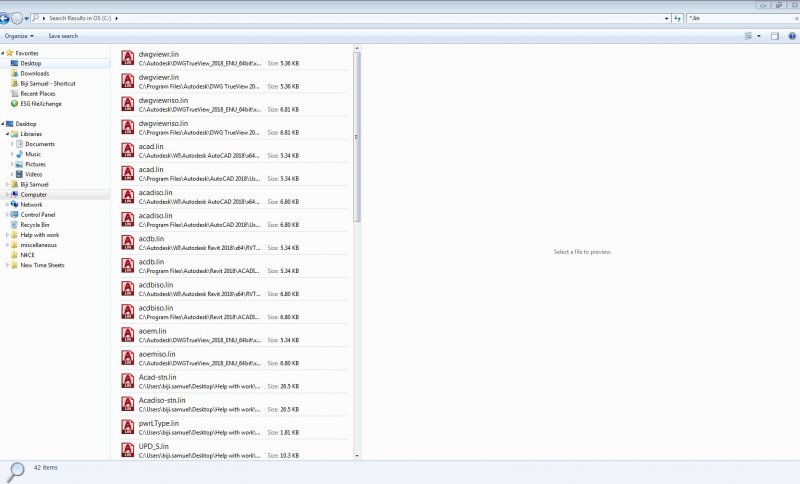Open the address bar history dropdown arrow
This screenshot has height=484, width=800.
666,18
